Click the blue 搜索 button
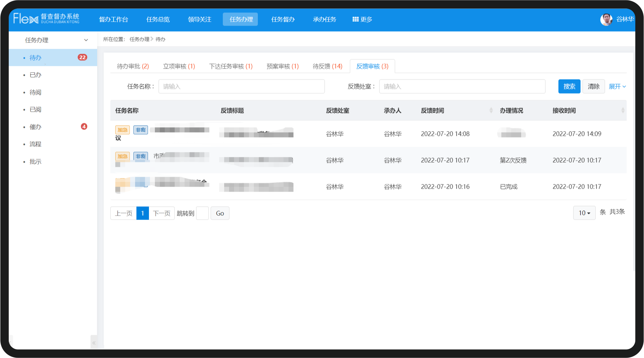The width and height of the screenshot is (644, 358). click(569, 87)
